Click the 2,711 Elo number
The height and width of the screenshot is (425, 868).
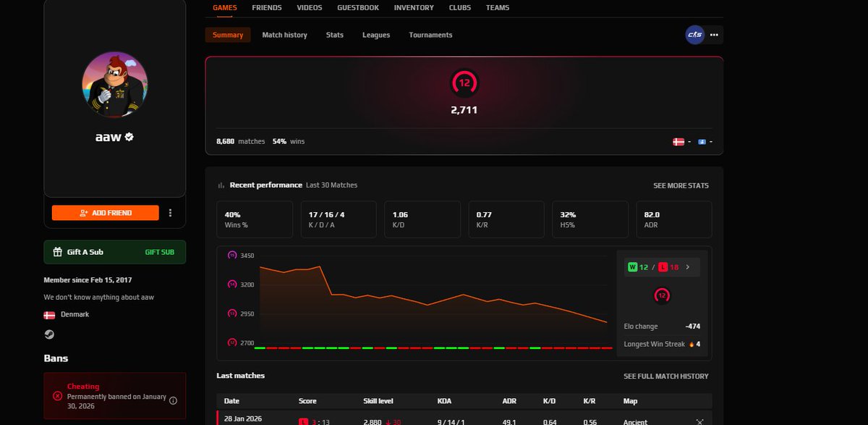coord(464,110)
